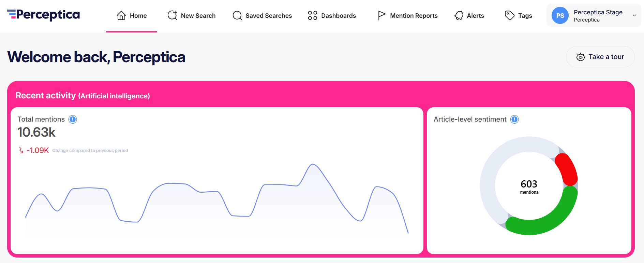Click the New Search magnifier-plus icon
This screenshot has width=644, height=263.
(173, 15)
